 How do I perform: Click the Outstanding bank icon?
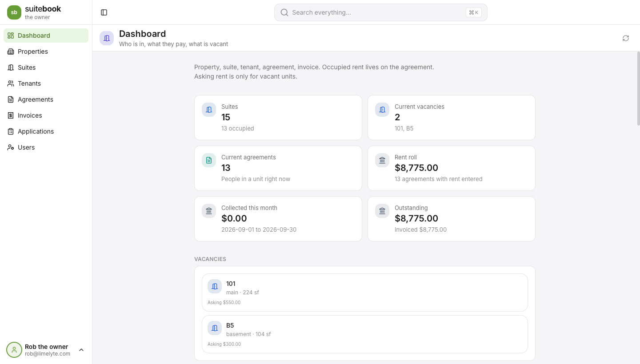pos(382,211)
